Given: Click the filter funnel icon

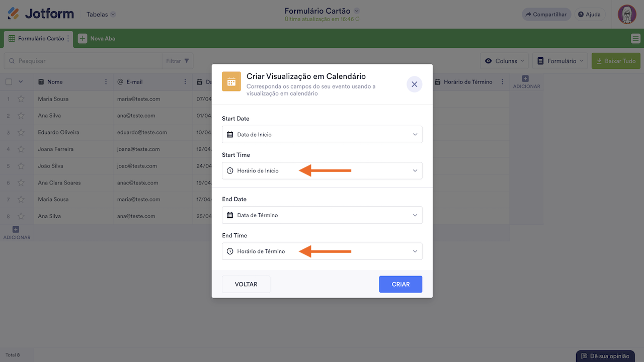Looking at the screenshot, I should (x=187, y=61).
